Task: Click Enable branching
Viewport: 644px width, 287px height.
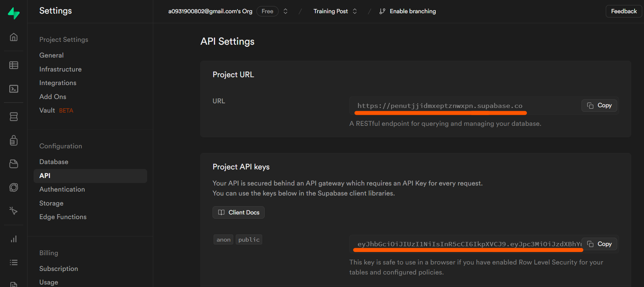Action: [413, 11]
